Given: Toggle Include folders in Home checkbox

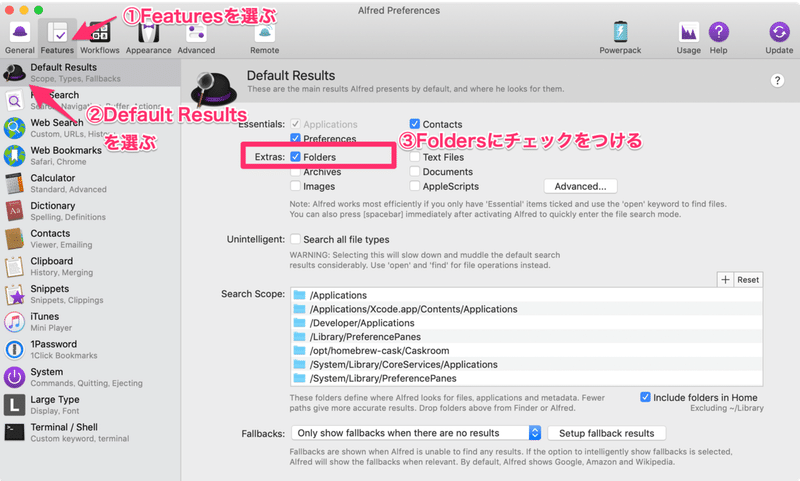Looking at the screenshot, I should tap(645, 397).
